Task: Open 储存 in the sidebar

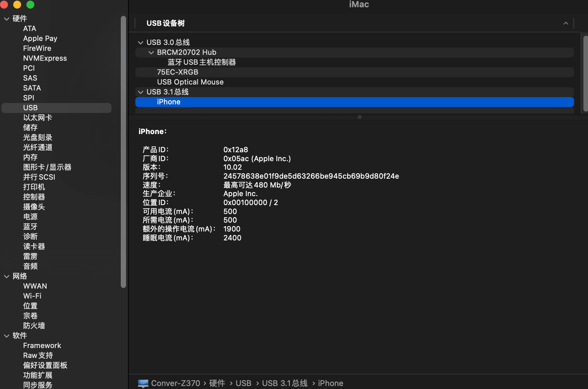Action: click(x=30, y=128)
